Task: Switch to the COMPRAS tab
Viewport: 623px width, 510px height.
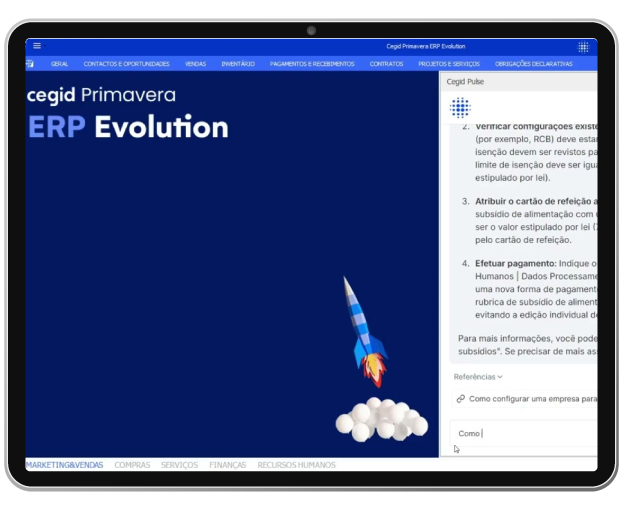Action: (x=132, y=465)
